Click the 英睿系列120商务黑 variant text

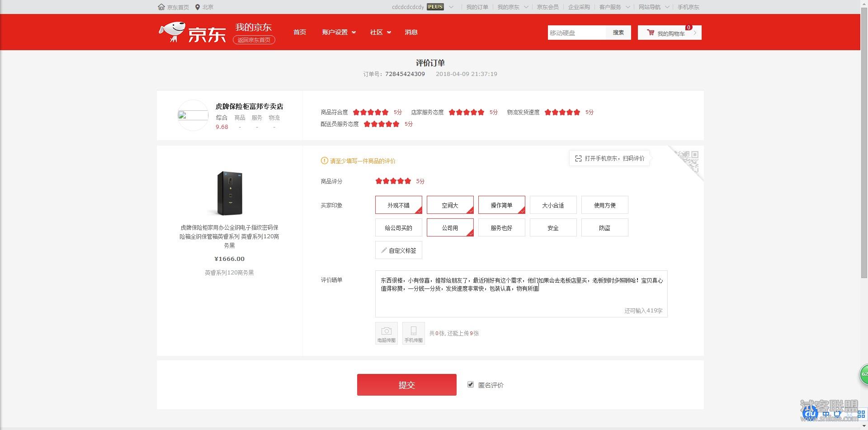pyautogui.click(x=229, y=273)
